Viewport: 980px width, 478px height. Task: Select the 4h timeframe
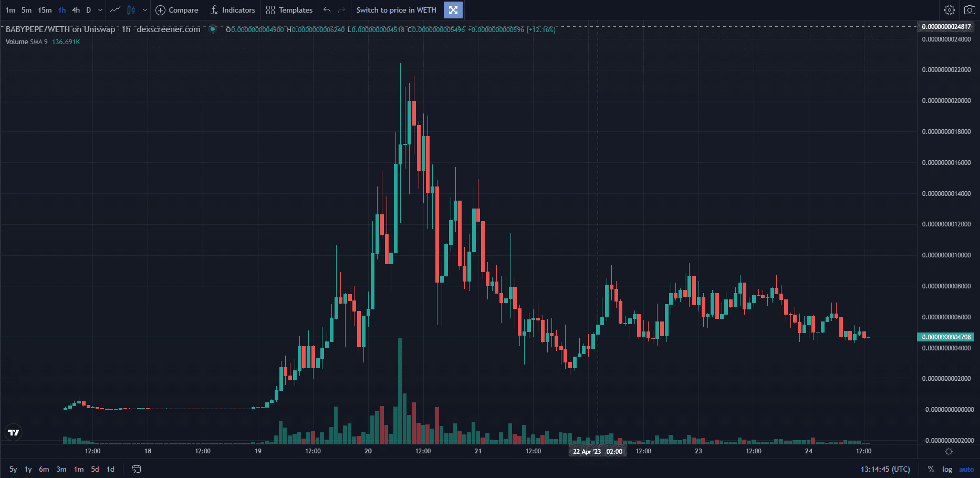(76, 10)
